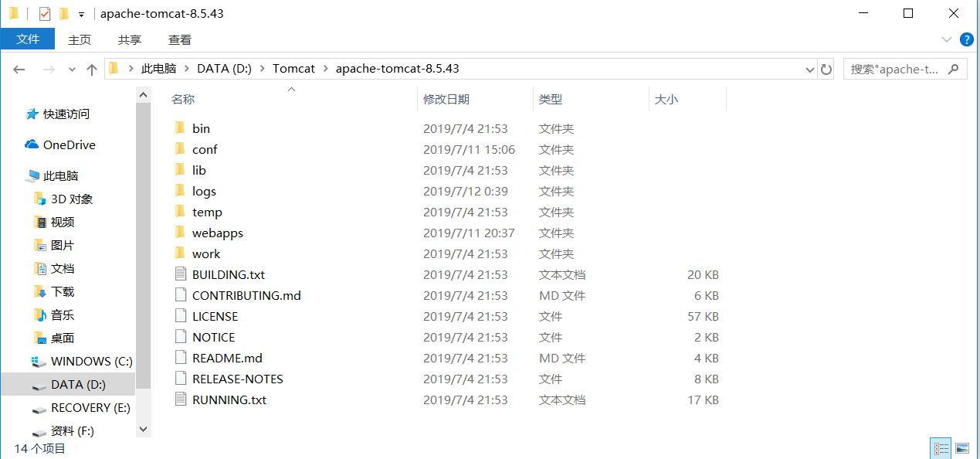Select 桌面 in navigation pane
This screenshot has width=980, height=459.
[63, 338]
